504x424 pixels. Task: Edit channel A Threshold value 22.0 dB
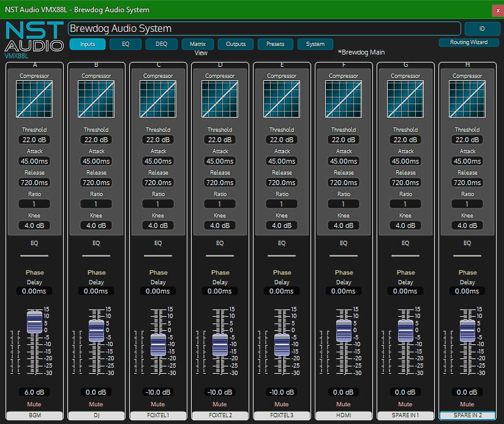pyautogui.click(x=34, y=140)
